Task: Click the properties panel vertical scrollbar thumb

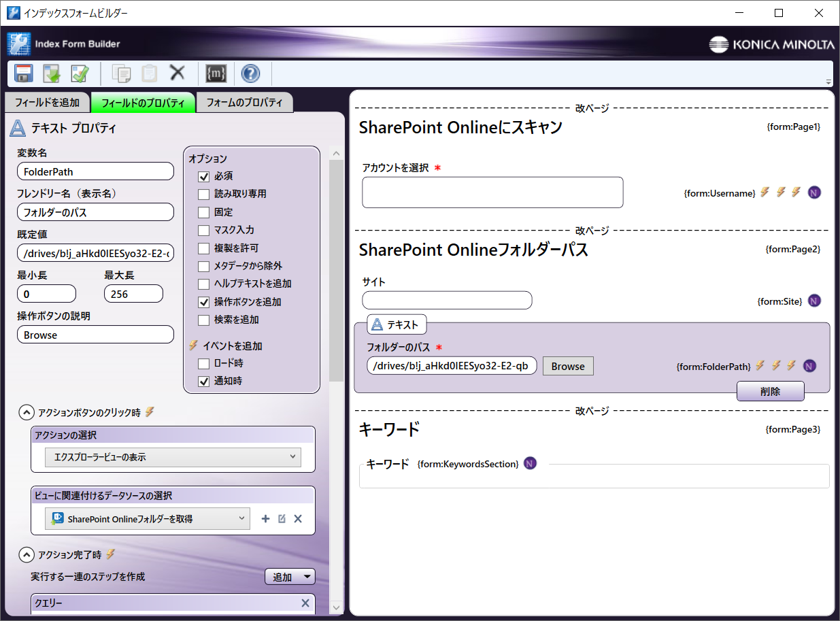Action: (337, 271)
